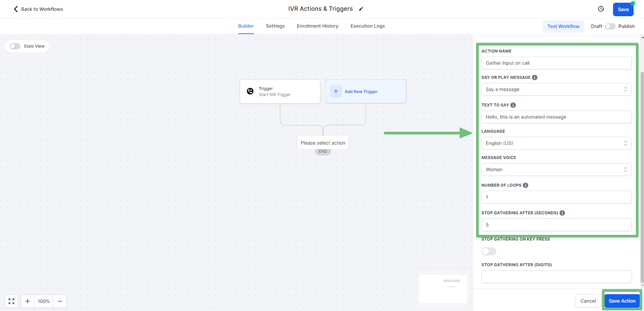
Task: Click Add New Trigger card
Action: click(366, 91)
